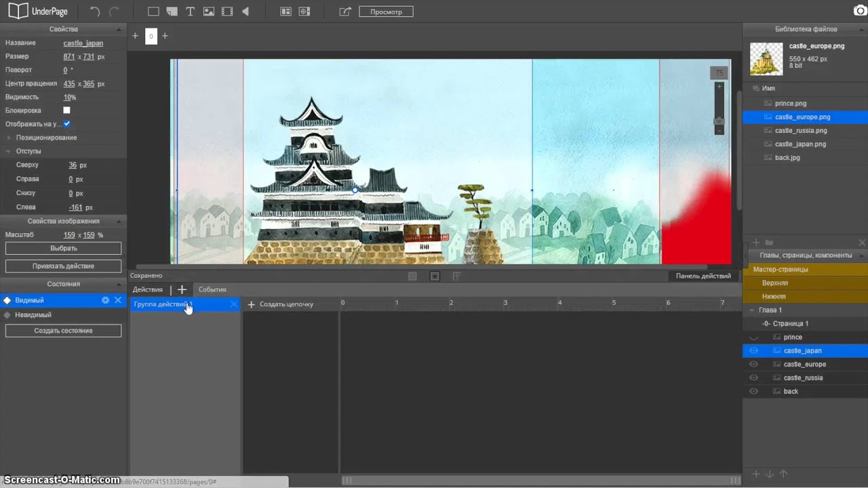
Task: Select the Audio speaker tool
Action: click(245, 12)
